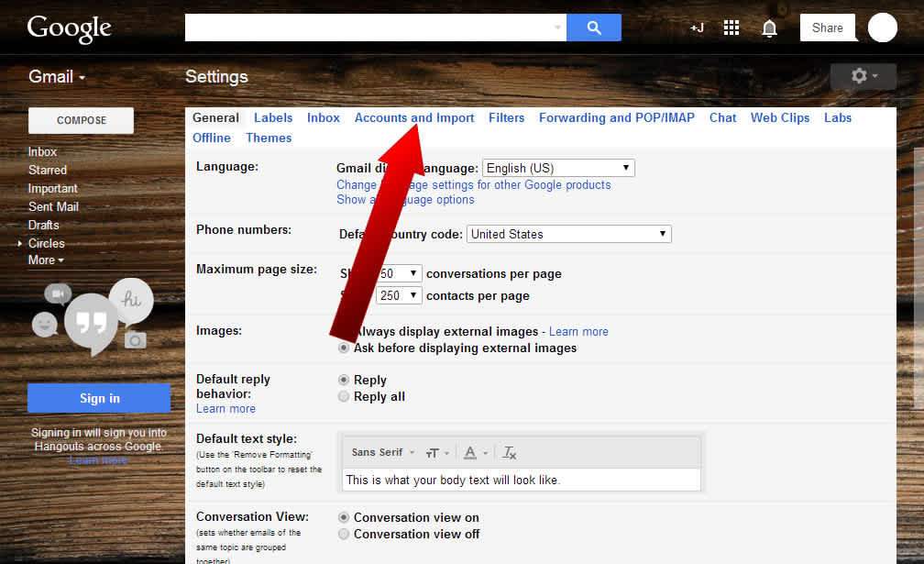Expand the More labels list

pos(46,260)
